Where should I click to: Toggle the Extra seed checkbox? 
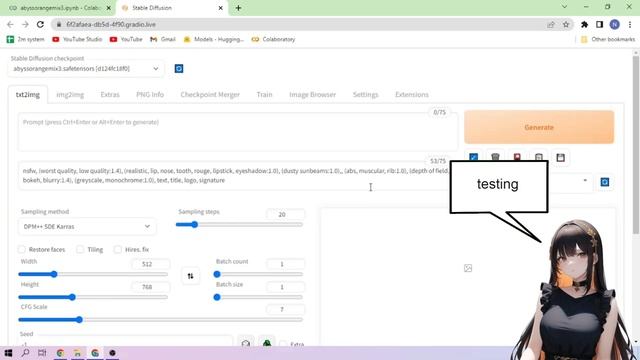[x=283, y=344]
